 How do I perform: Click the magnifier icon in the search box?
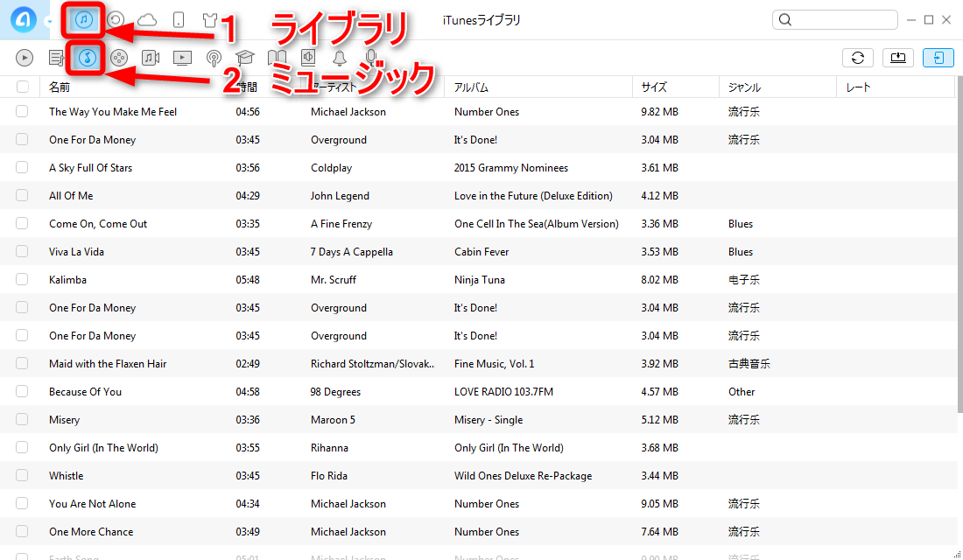(785, 19)
